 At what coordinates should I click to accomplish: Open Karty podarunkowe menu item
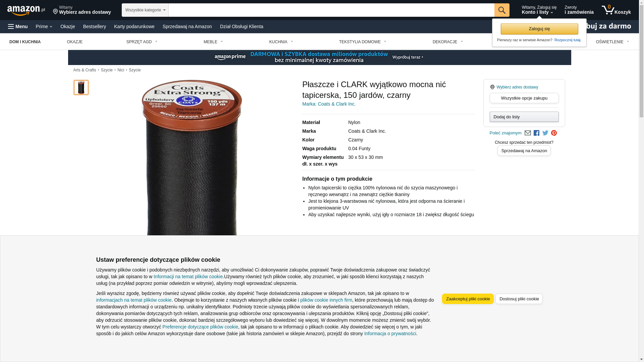tap(134, 26)
